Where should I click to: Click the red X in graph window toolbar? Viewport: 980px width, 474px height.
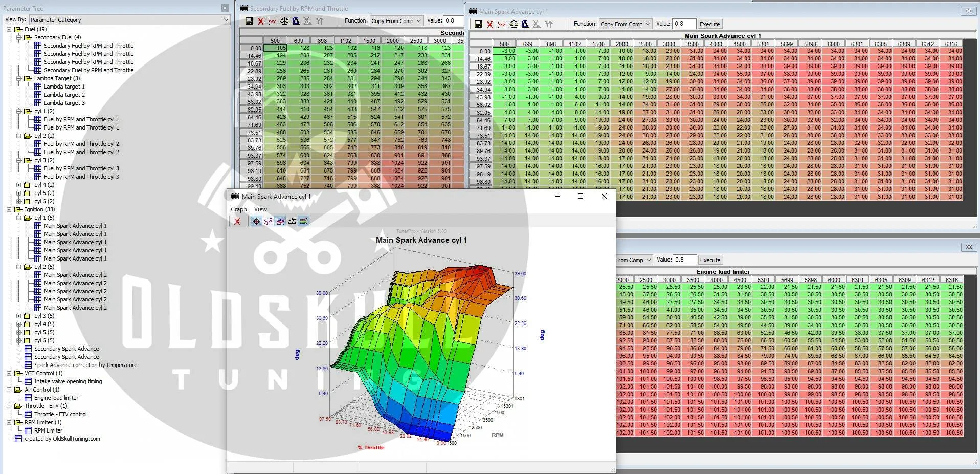click(237, 221)
